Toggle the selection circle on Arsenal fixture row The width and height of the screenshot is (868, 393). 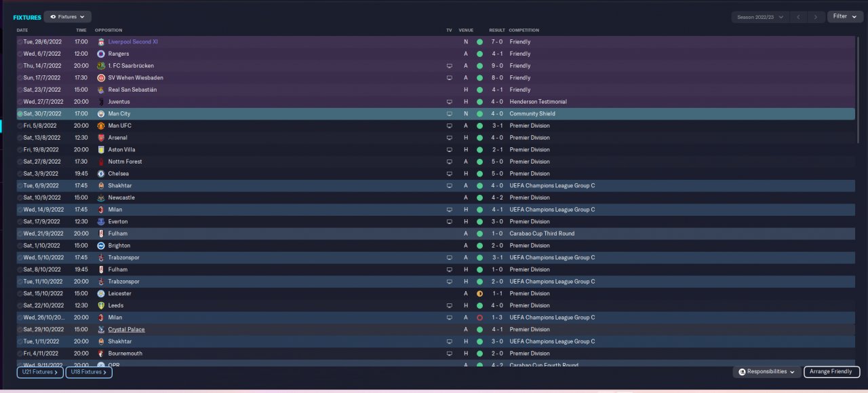point(20,138)
